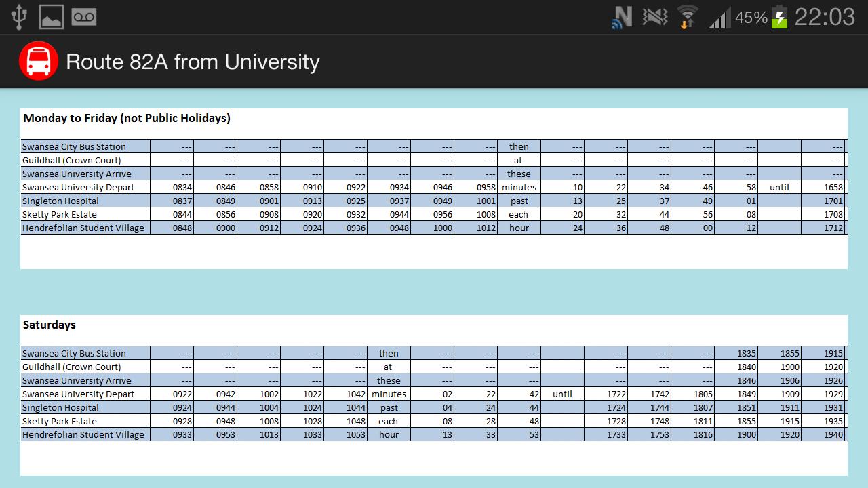Tap the mobile signal strength bars
Image resolution: width=868 pixels, height=488 pixels.
pos(718,16)
